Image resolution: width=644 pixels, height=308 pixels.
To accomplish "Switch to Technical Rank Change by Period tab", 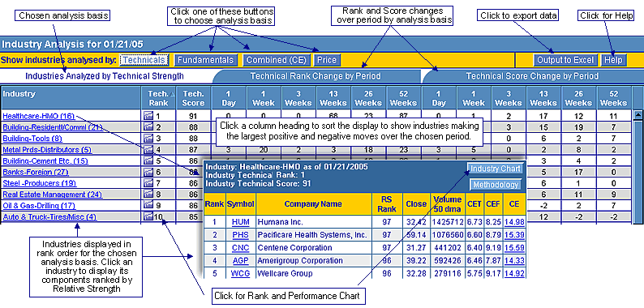I will 316,76.
